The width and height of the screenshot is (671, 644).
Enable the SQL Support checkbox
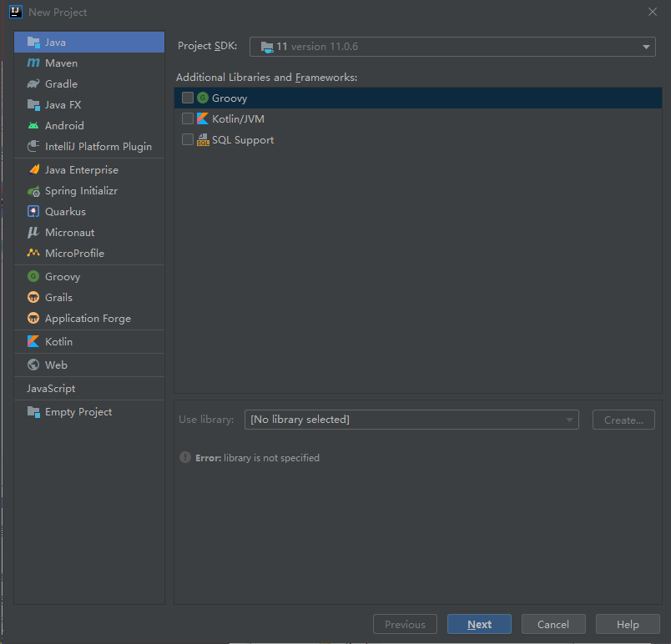coord(188,139)
